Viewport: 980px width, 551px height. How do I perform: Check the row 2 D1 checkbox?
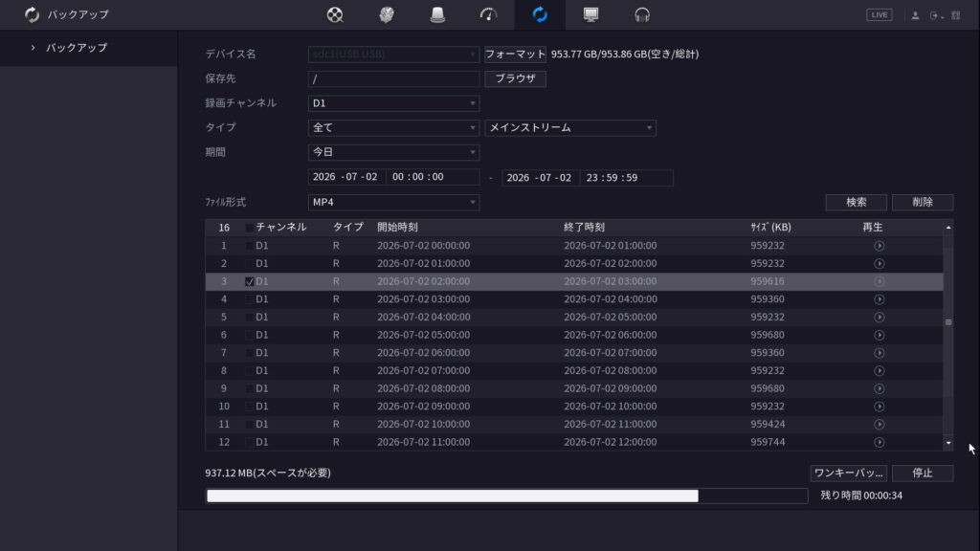(x=250, y=264)
